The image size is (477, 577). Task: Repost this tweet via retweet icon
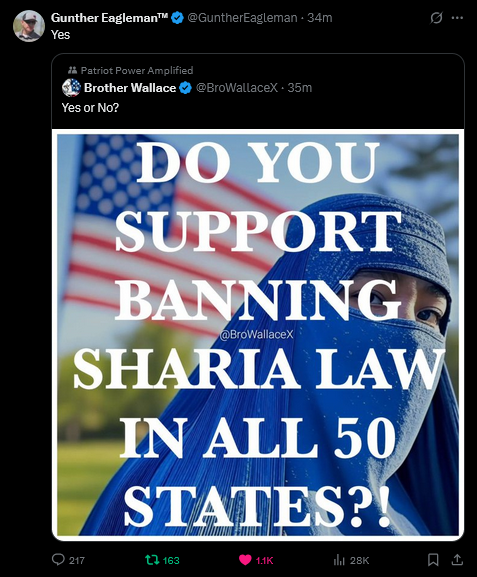pyautogui.click(x=152, y=560)
